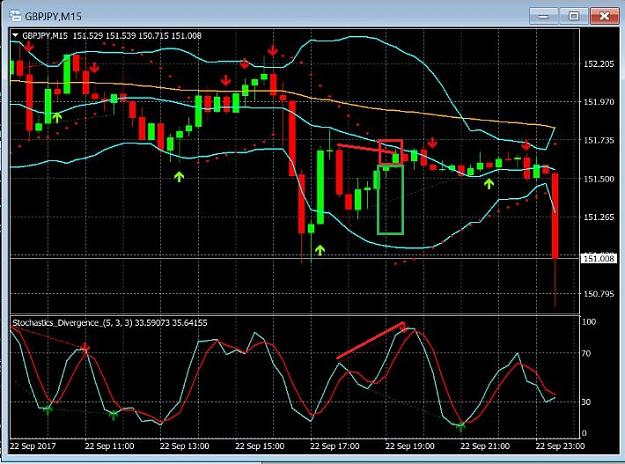625x464 pixels.
Task: Click the green buy arrow near 21:00 candles
Action: tap(489, 183)
